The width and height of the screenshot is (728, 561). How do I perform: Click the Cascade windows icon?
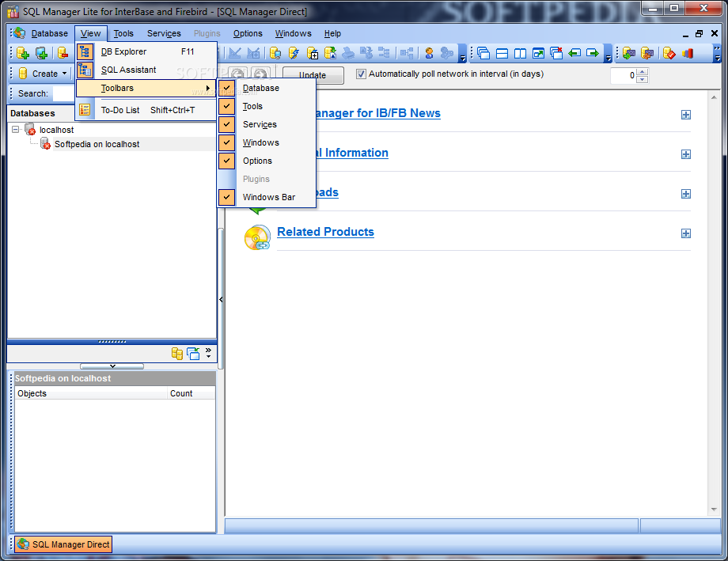483,53
